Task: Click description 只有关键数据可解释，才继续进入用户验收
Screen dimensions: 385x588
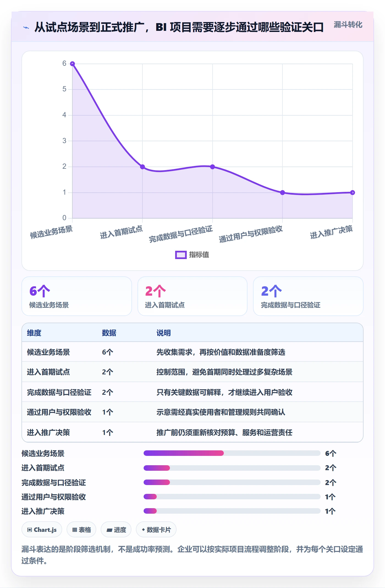Action: click(224, 392)
